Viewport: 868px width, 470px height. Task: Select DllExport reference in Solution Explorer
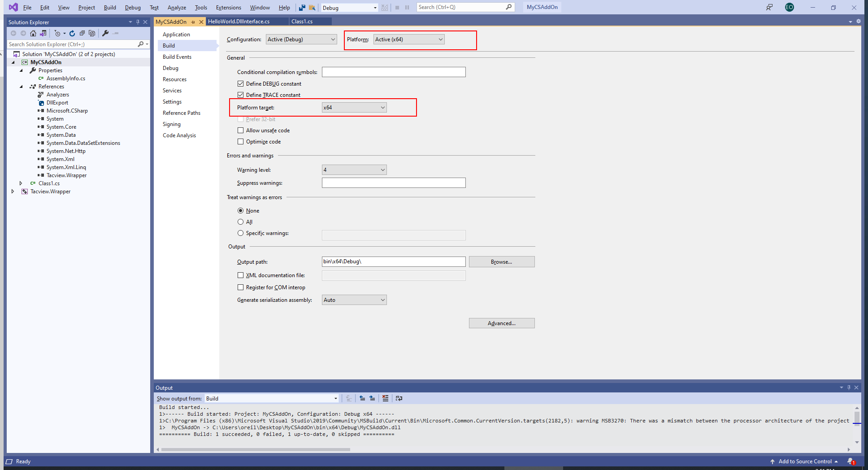click(x=57, y=103)
